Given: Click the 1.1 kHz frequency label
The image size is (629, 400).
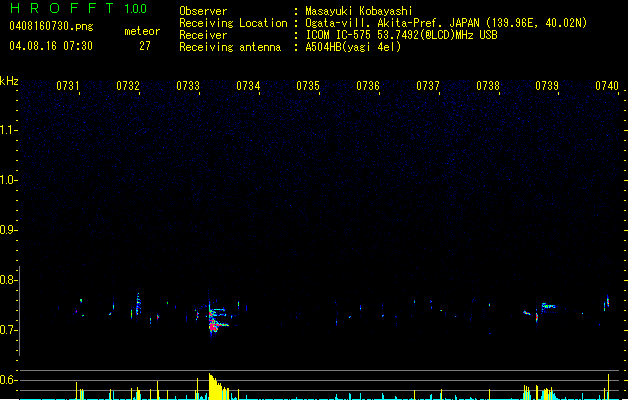Looking at the screenshot, I should pos(7,130).
